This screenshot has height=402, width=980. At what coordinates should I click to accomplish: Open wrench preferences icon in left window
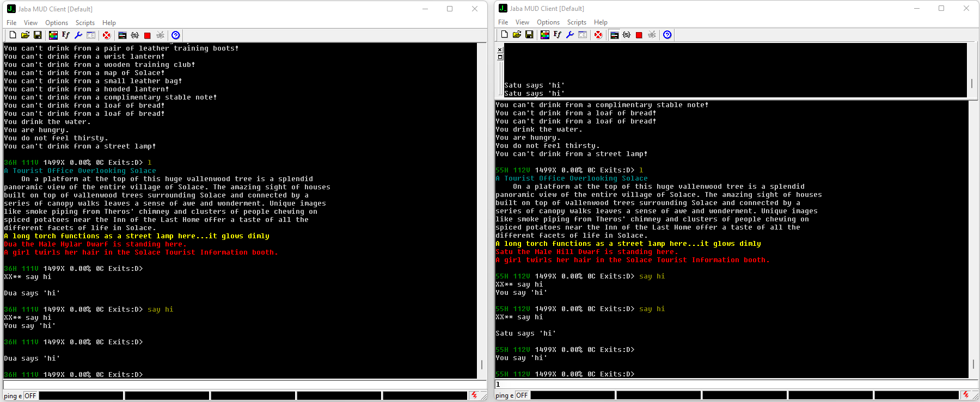(x=78, y=35)
